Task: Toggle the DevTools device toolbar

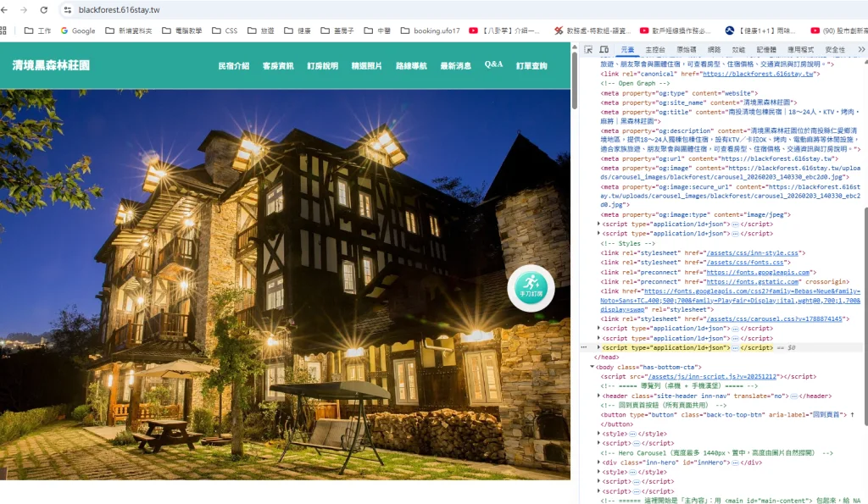Action: [x=604, y=50]
